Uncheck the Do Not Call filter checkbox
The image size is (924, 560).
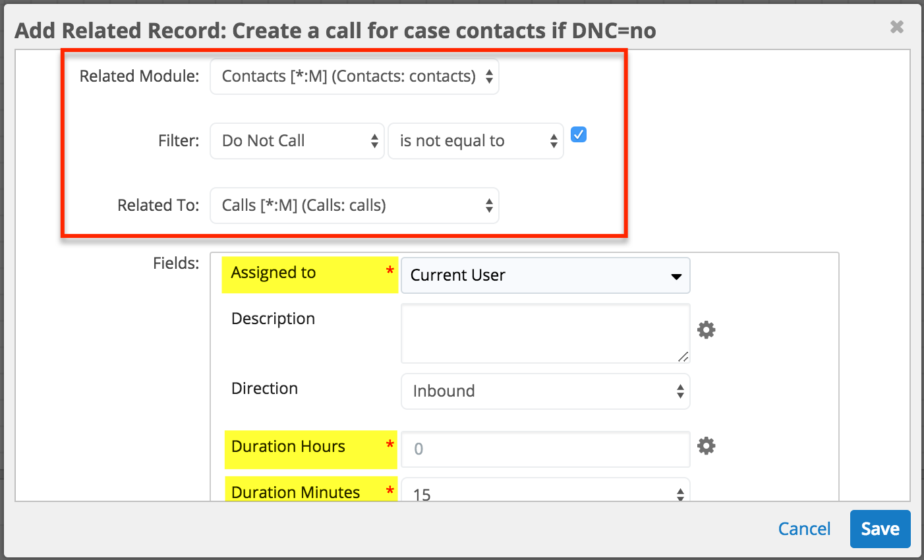[x=579, y=134]
